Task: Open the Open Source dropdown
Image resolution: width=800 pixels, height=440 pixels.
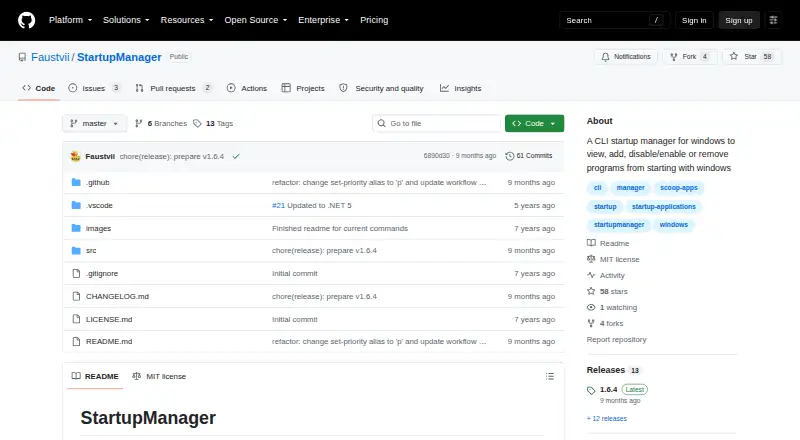Action: [x=256, y=20]
